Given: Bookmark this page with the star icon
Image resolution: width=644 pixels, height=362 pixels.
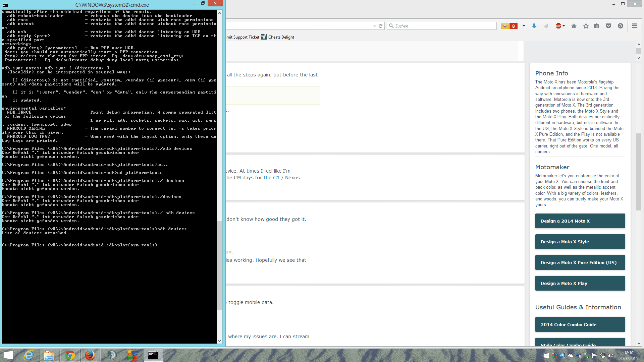Looking at the screenshot, I should pyautogui.click(x=586, y=26).
